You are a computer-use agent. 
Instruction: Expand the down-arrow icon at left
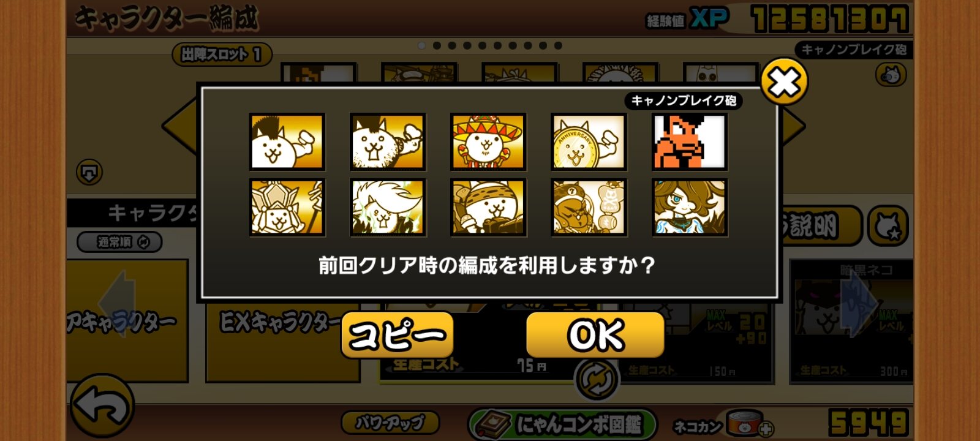pos(89,172)
